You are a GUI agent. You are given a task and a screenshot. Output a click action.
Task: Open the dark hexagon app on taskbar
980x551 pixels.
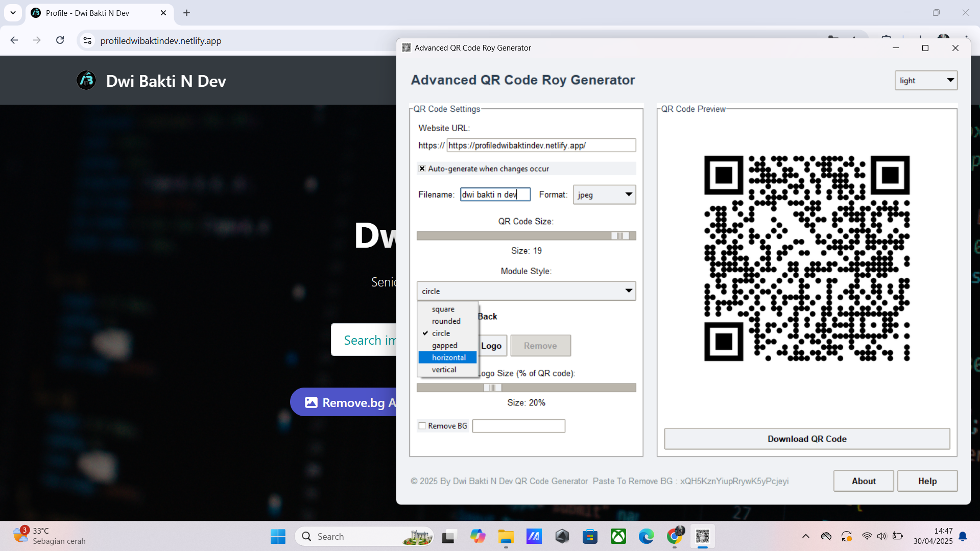coord(562,537)
